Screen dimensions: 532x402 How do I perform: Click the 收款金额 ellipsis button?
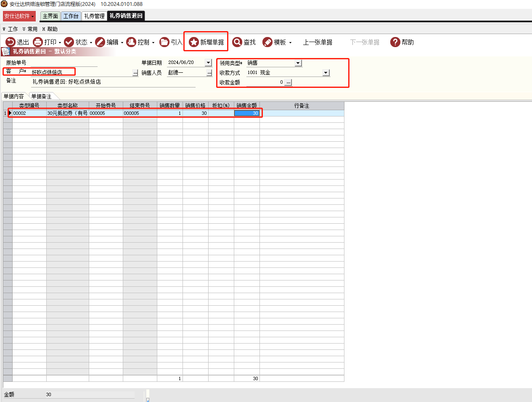[x=288, y=82]
